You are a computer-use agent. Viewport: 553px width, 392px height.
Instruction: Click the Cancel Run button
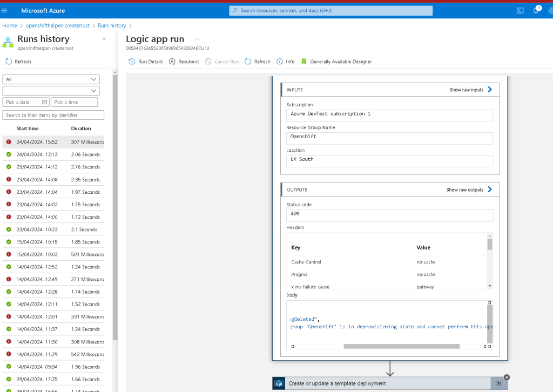click(x=222, y=62)
